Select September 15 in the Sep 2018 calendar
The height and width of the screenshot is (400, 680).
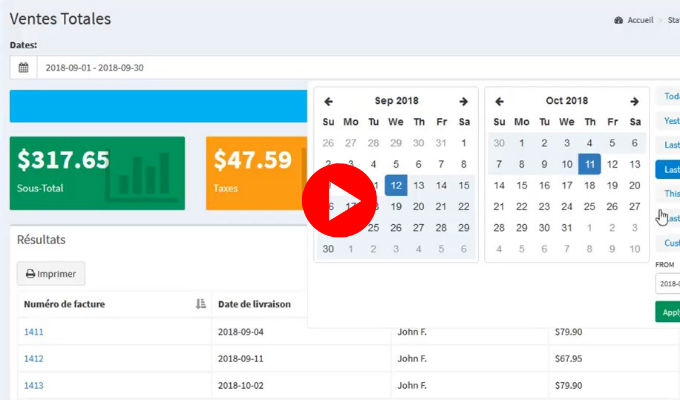[464, 185]
